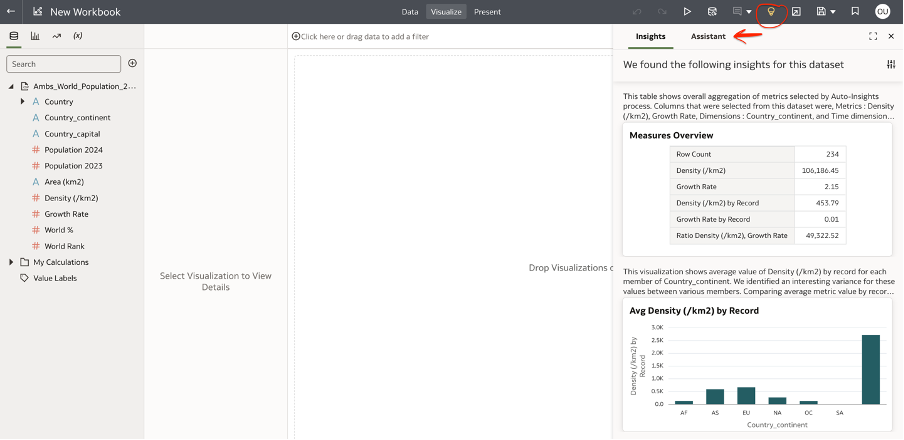Click the Density (/km2) value 106,186.45
Image resolution: width=904 pixels, height=440 pixels.
820,171
